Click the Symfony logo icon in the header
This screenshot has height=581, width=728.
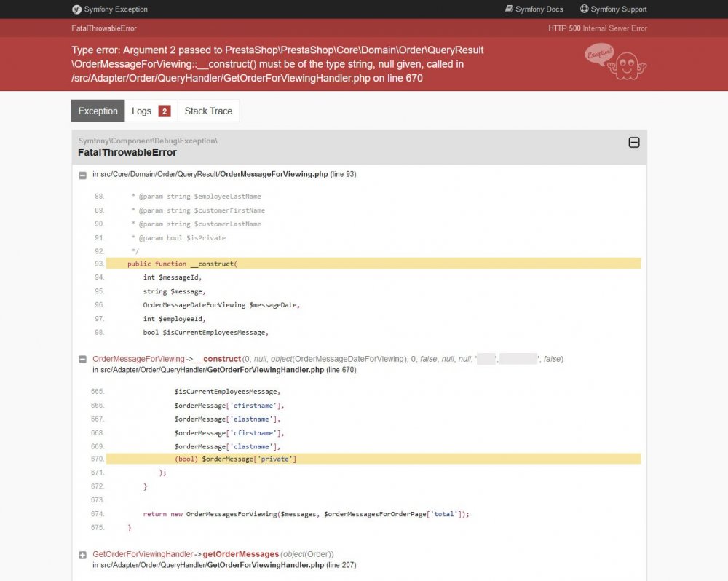click(76, 9)
